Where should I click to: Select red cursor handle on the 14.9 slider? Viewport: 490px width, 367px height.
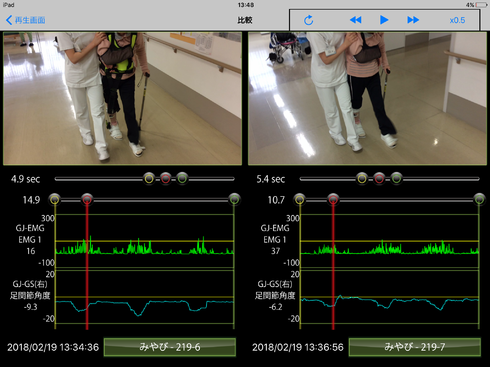tap(87, 199)
